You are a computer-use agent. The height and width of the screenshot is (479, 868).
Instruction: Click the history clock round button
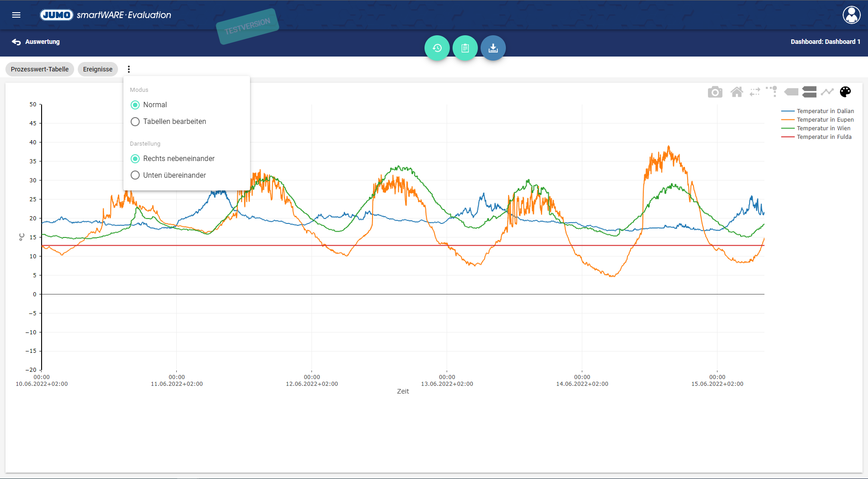[x=437, y=48]
